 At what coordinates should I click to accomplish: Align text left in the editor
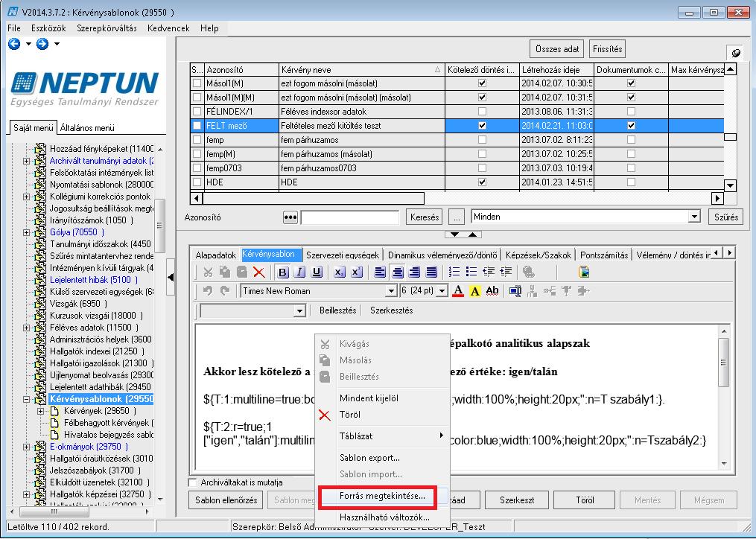(380, 272)
